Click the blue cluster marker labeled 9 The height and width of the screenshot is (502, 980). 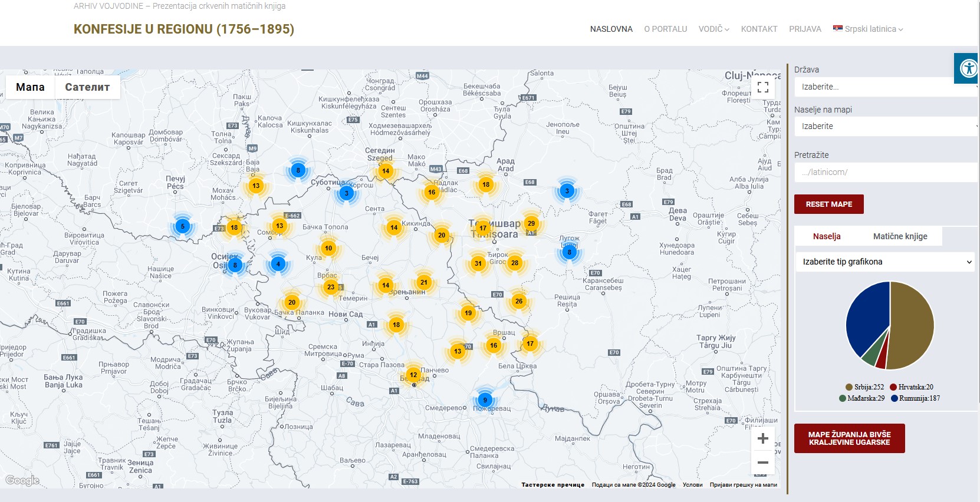tap(485, 400)
